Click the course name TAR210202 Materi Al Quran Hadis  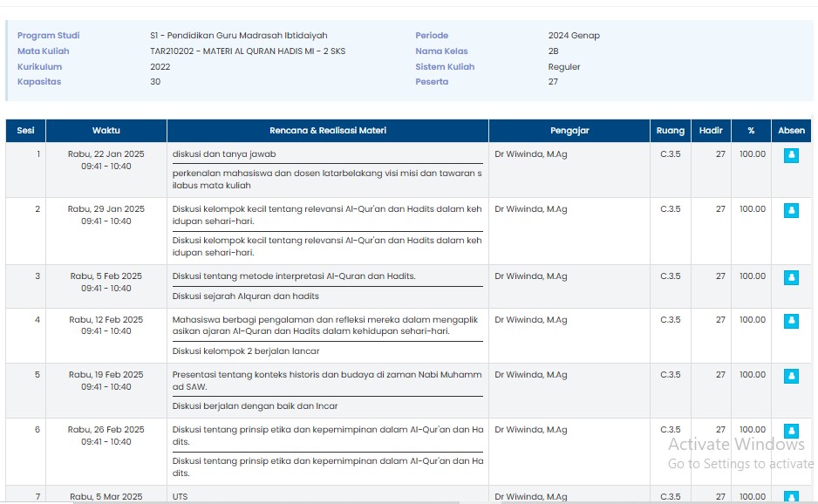click(x=247, y=51)
